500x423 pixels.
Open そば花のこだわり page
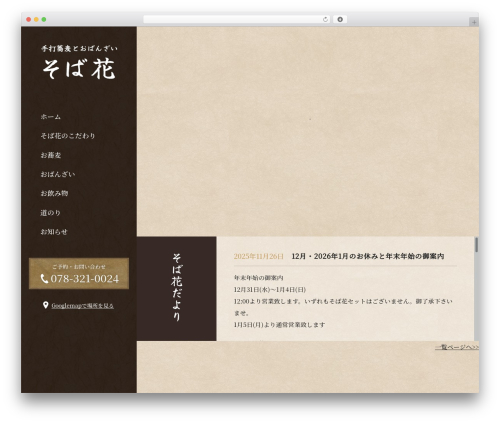click(68, 136)
